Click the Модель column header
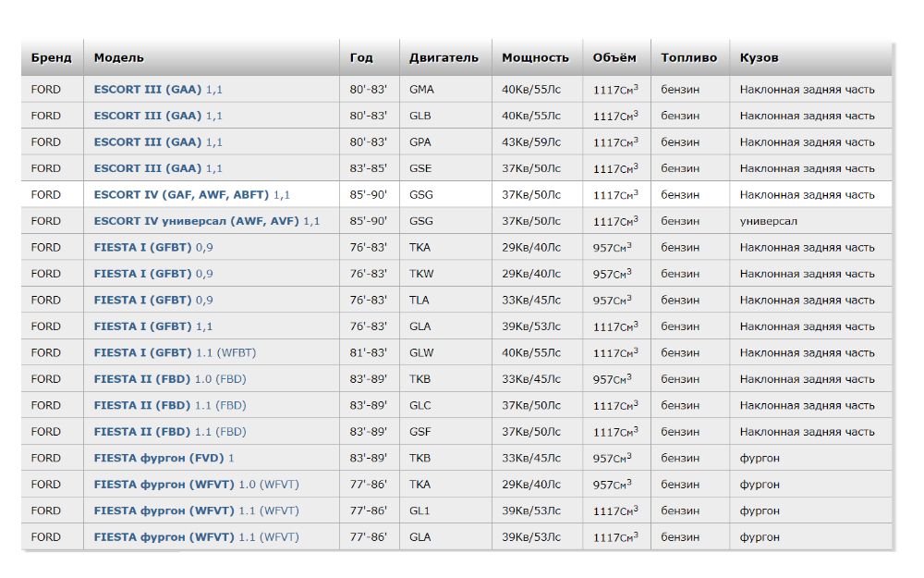 tap(212, 57)
